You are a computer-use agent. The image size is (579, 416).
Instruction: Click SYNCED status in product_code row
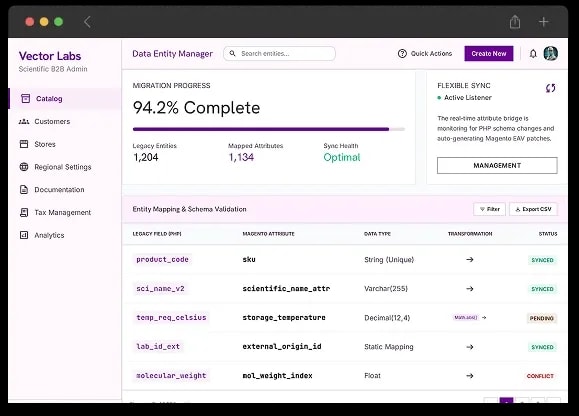[542, 260]
